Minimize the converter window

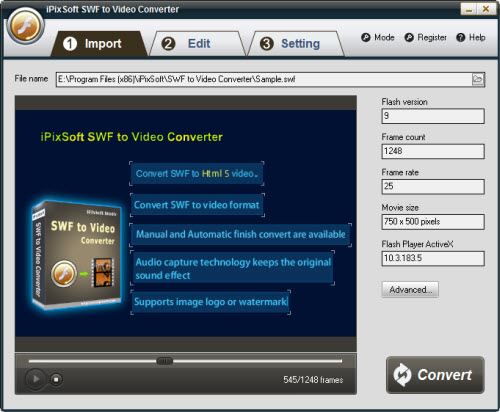(x=469, y=9)
